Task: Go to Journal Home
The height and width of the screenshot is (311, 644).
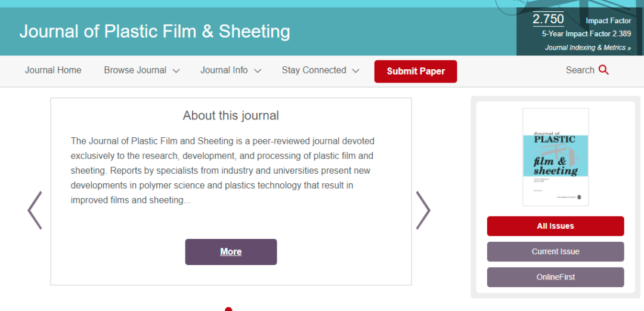Action: tap(53, 70)
